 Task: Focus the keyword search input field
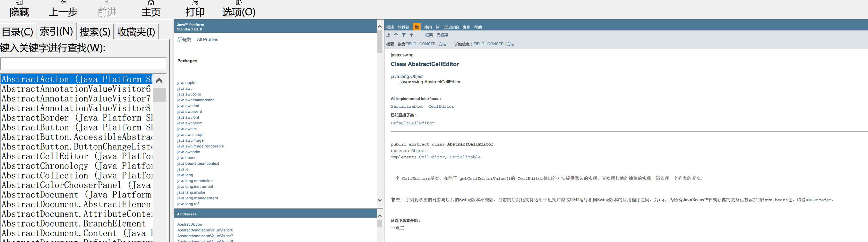pyautogui.click(x=83, y=63)
